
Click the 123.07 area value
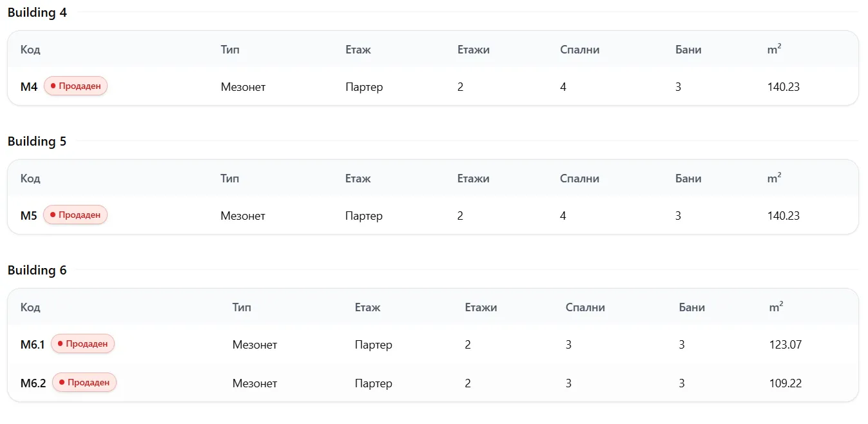(x=785, y=345)
